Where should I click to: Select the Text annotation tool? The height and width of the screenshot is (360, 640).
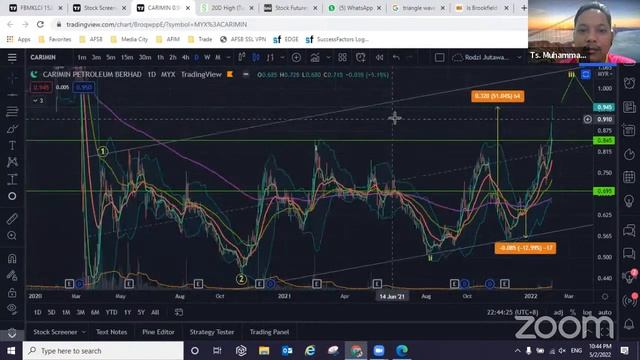(12, 145)
